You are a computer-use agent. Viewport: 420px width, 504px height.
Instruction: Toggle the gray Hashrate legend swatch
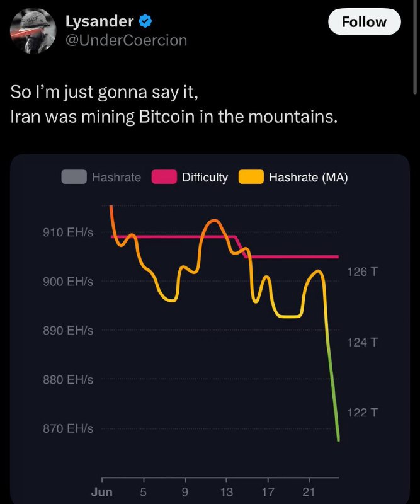pos(74,177)
